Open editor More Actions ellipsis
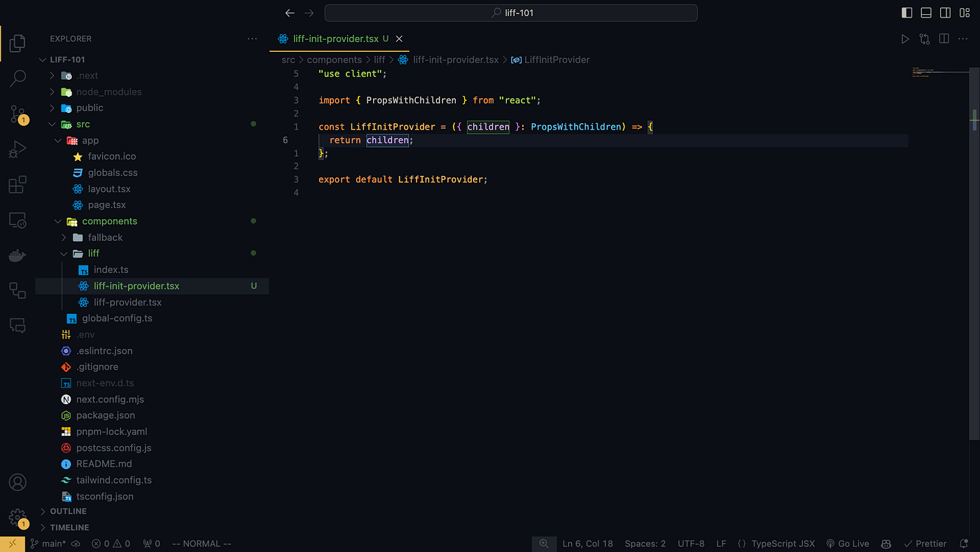980x552 pixels. pos(963,39)
